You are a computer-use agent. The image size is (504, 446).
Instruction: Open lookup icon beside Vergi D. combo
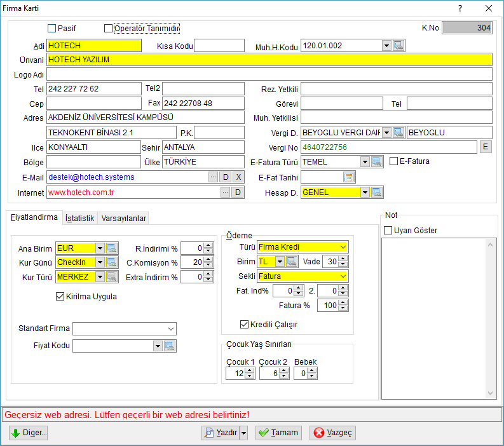point(398,132)
